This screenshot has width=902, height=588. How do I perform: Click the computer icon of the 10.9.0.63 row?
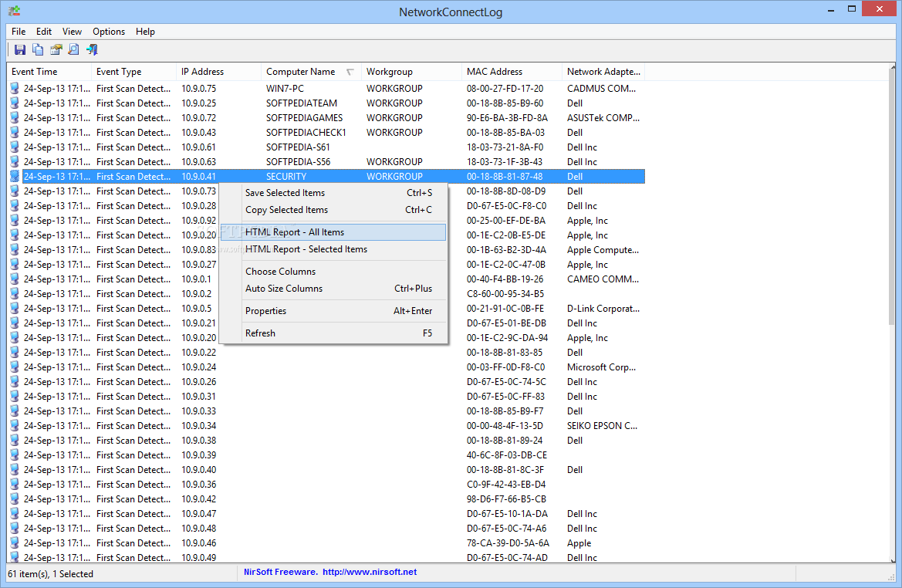pyautogui.click(x=15, y=162)
